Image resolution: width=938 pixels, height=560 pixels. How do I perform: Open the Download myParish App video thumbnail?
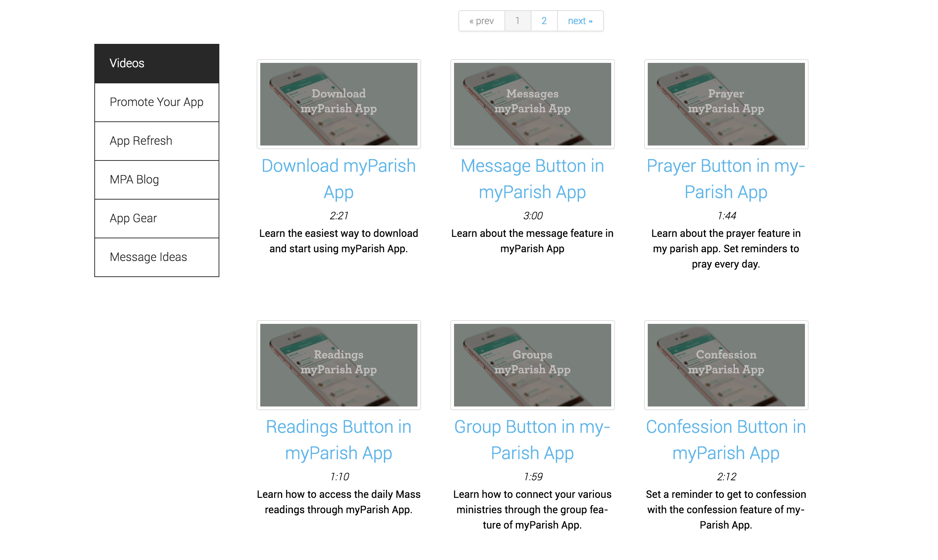[x=339, y=104]
